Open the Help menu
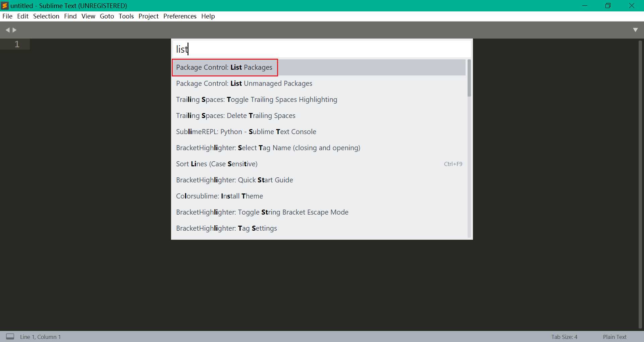644x342 pixels. 208,16
